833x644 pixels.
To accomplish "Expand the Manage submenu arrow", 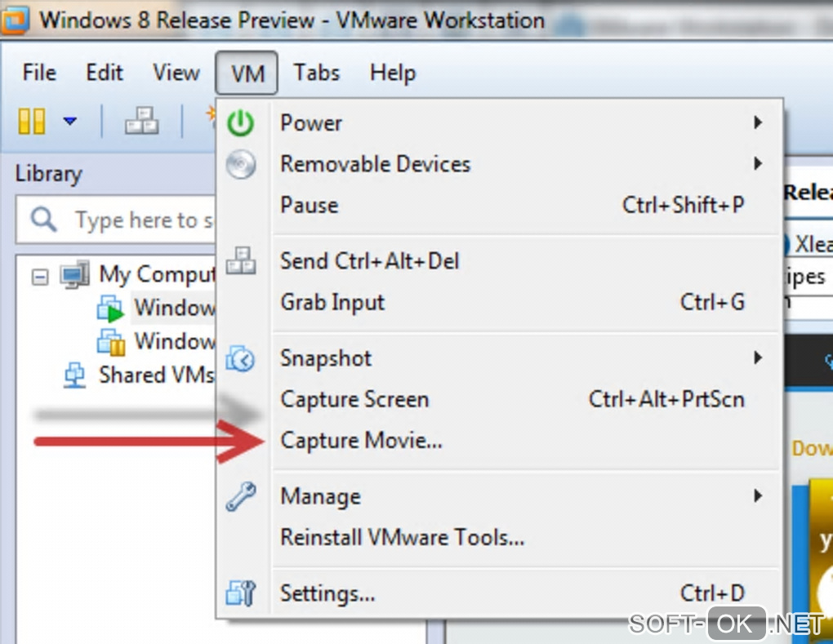I will point(758,496).
